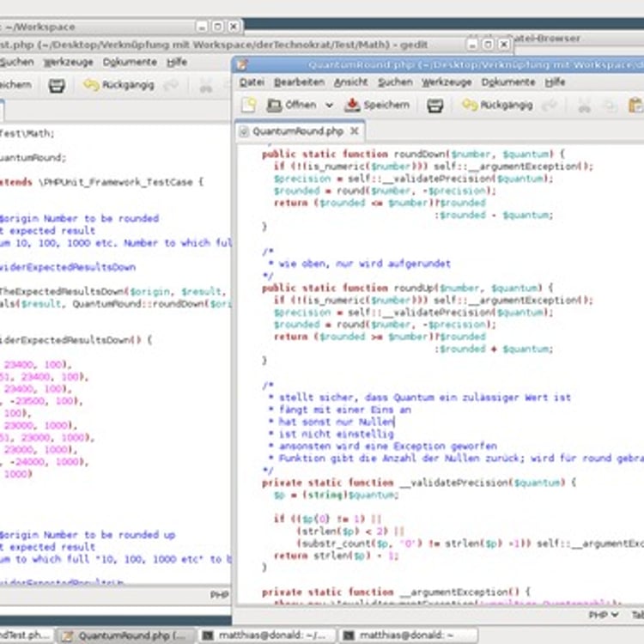Click 'return strlen($p) - 1;' line
This screenshot has height=644, width=644.
point(336,556)
